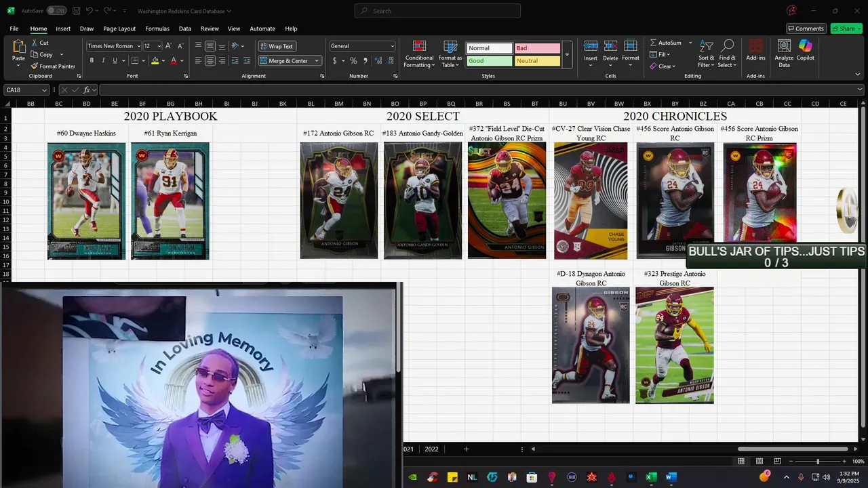The image size is (868, 488).
Task: Apply the Bad cell style
Action: click(x=537, y=48)
